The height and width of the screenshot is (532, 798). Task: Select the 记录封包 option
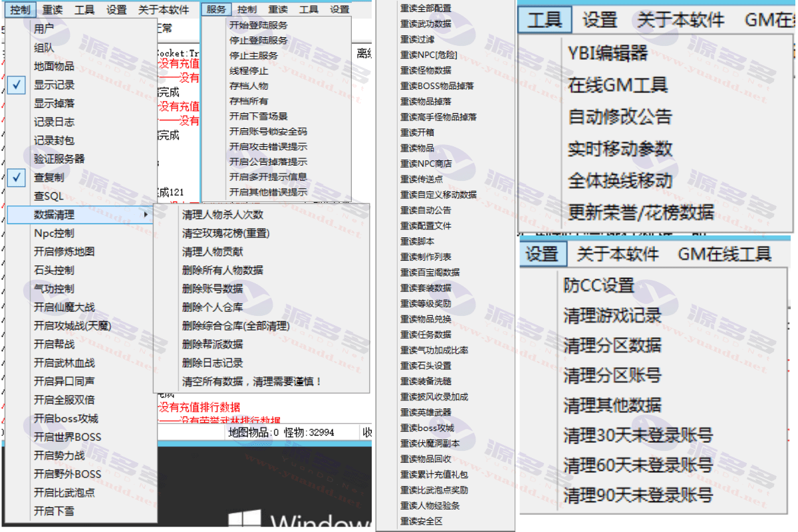[54, 140]
